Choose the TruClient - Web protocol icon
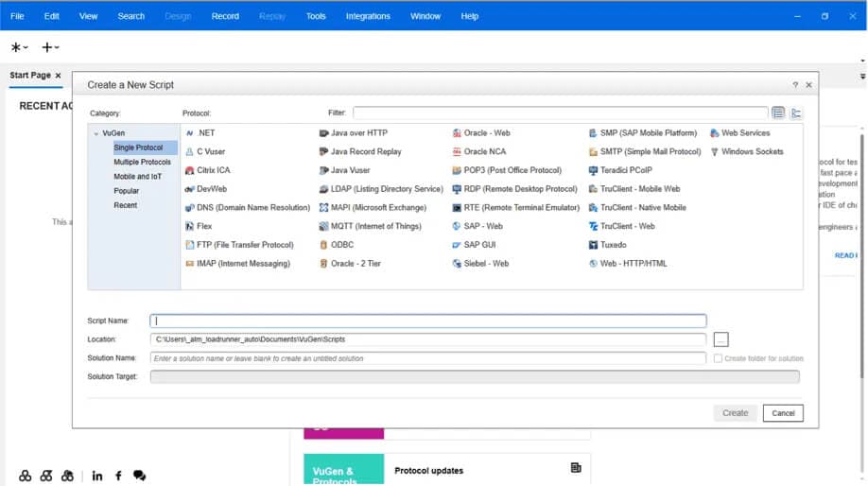 (593, 226)
